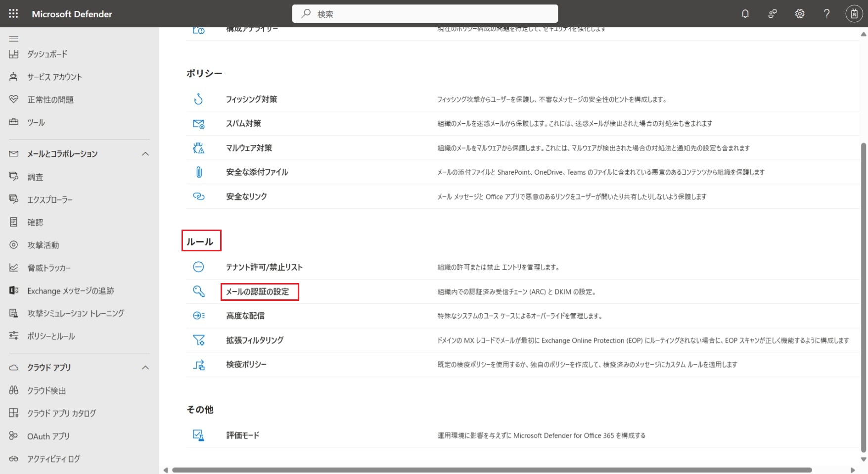Click the 拡張フィルタリング funnel icon
This screenshot has width=868, height=474.
(198, 340)
